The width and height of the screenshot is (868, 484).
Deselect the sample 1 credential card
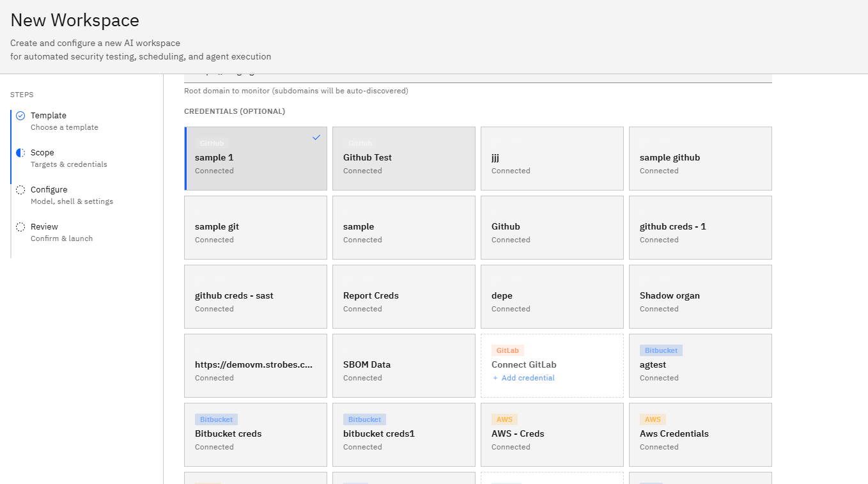(256, 159)
